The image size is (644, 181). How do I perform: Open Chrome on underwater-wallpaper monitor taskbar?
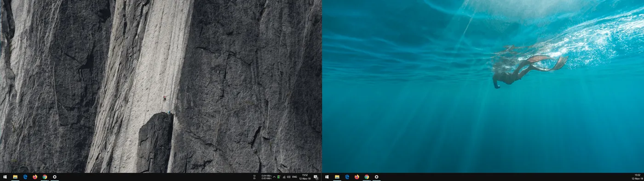[367, 177]
